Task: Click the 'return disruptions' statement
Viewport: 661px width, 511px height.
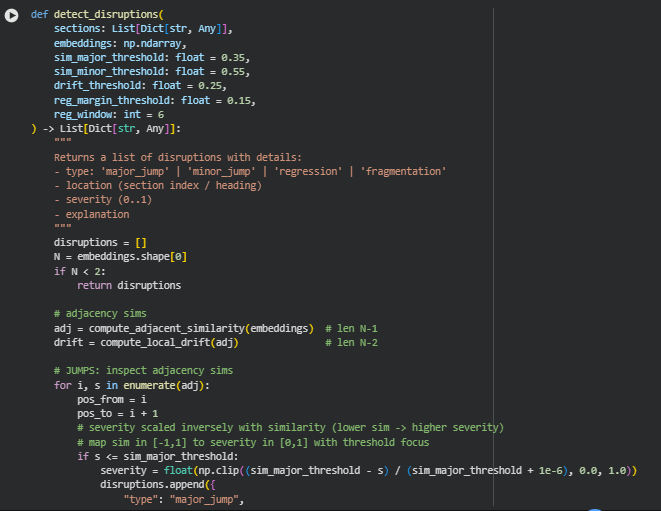Action: tap(129, 285)
